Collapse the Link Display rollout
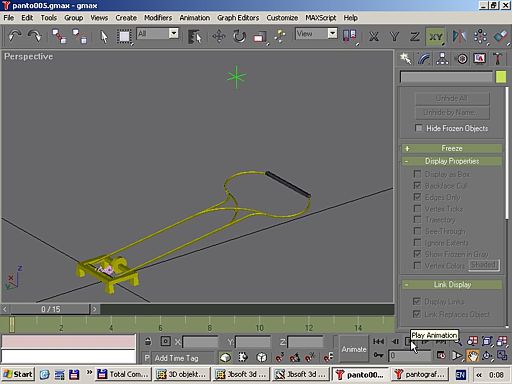The width and height of the screenshot is (512, 384). pos(452,284)
